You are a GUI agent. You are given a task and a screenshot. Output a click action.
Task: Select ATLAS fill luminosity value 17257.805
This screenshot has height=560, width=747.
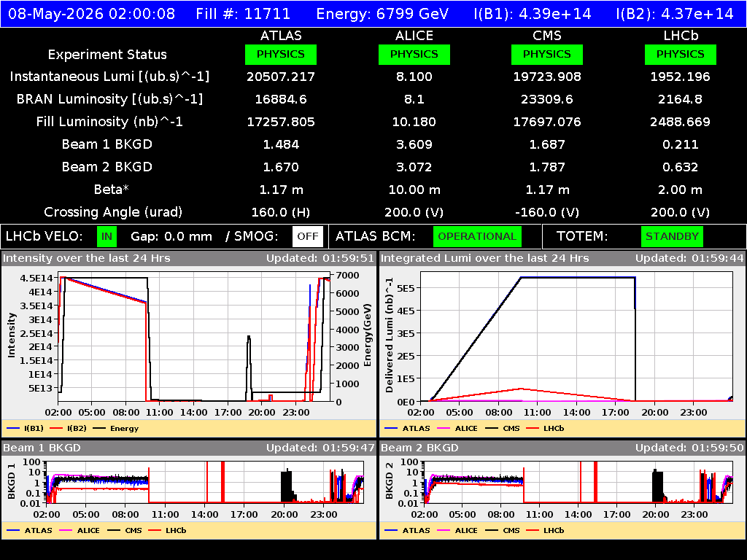[x=281, y=122]
